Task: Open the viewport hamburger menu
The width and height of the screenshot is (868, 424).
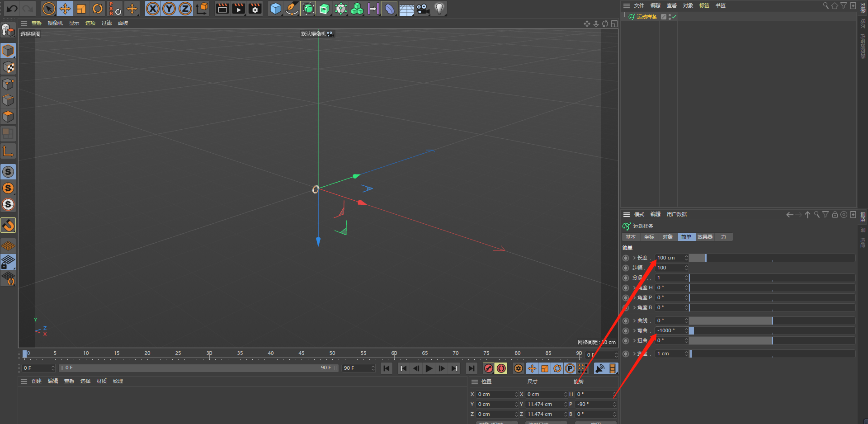Action: [24, 24]
